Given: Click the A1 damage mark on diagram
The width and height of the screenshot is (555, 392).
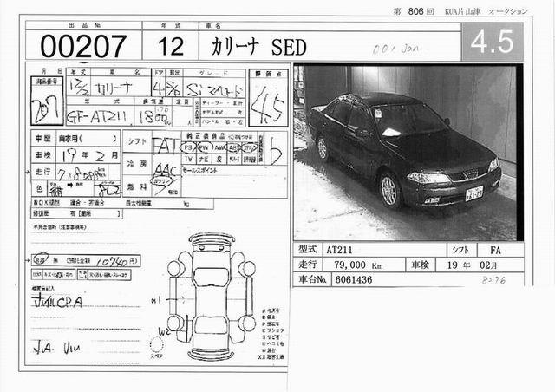Looking at the screenshot, I should 156,301.
